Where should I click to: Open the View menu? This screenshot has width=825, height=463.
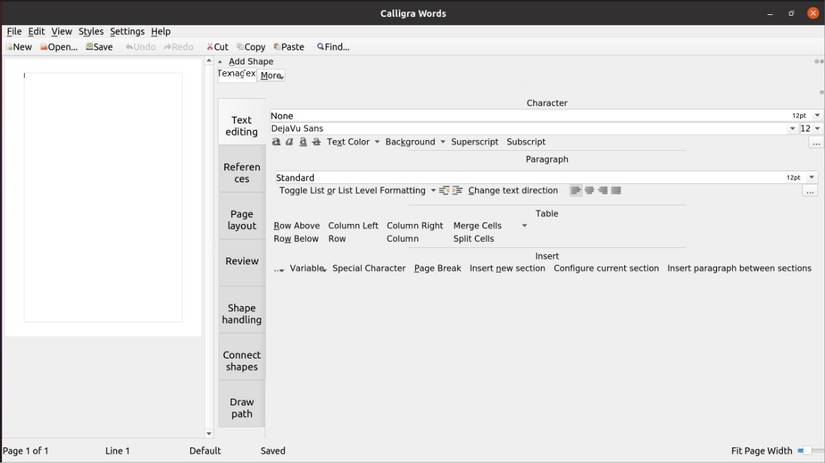(62, 32)
